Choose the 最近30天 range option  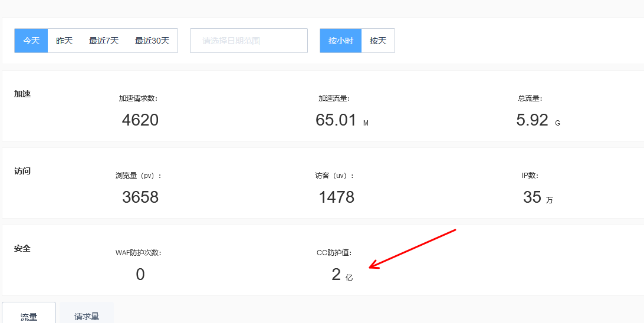point(152,41)
